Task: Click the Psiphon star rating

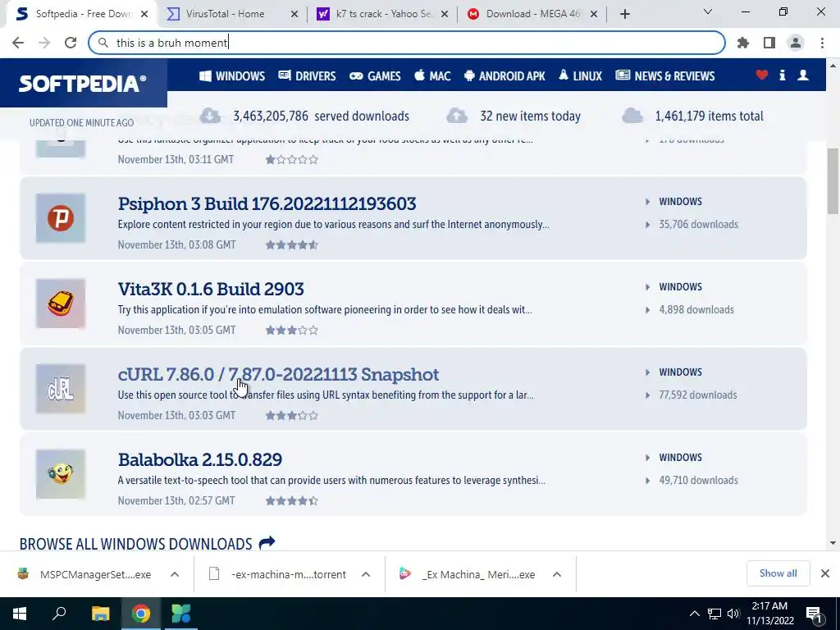Action: click(x=292, y=244)
